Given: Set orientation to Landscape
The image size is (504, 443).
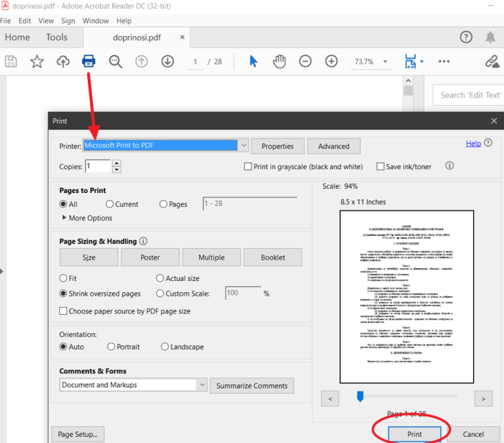Looking at the screenshot, I should click(165, 347).
